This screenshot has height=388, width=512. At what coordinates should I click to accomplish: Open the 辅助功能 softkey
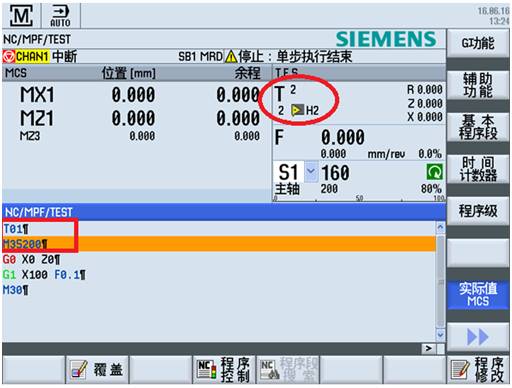point(478,85)
